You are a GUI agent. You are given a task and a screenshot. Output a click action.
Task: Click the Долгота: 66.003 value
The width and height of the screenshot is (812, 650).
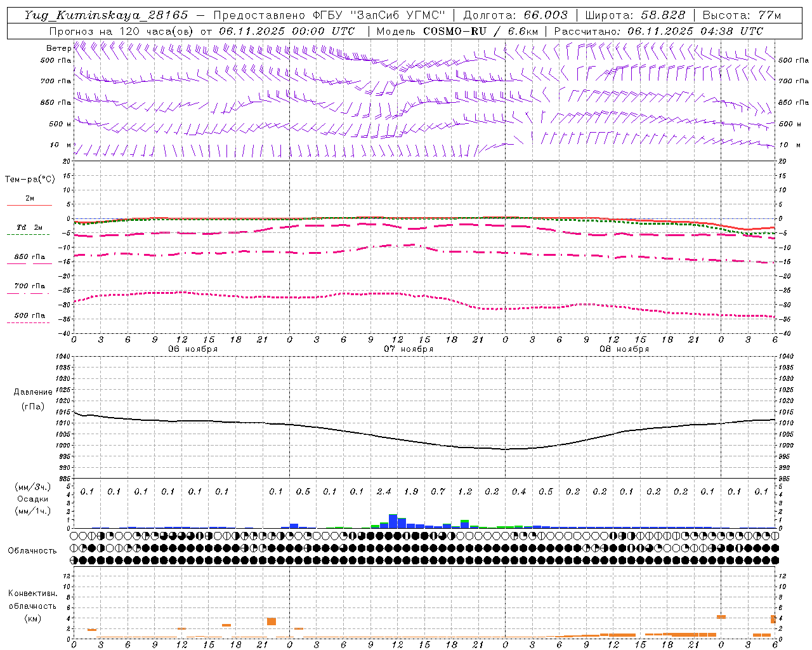click(516, 15)
